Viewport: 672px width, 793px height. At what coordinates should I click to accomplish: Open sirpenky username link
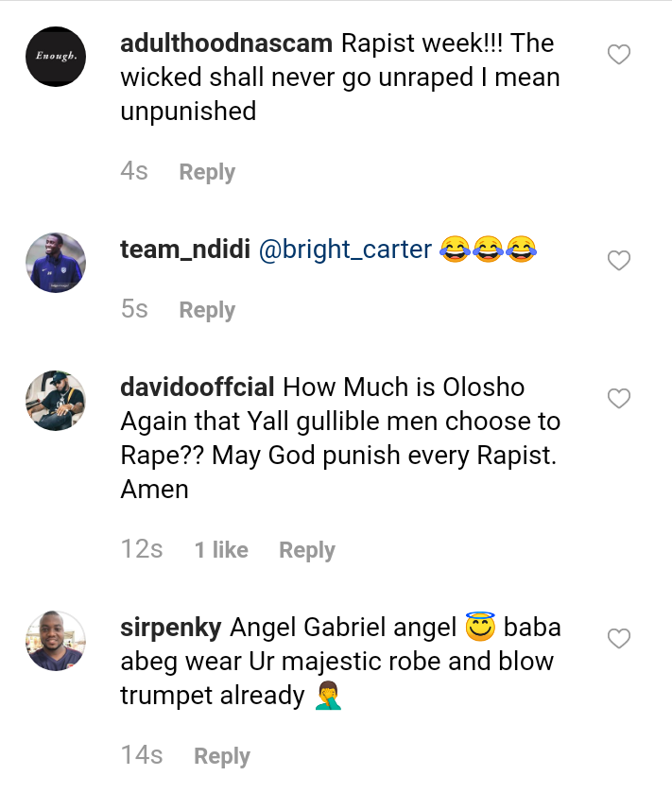coord(171,628)
